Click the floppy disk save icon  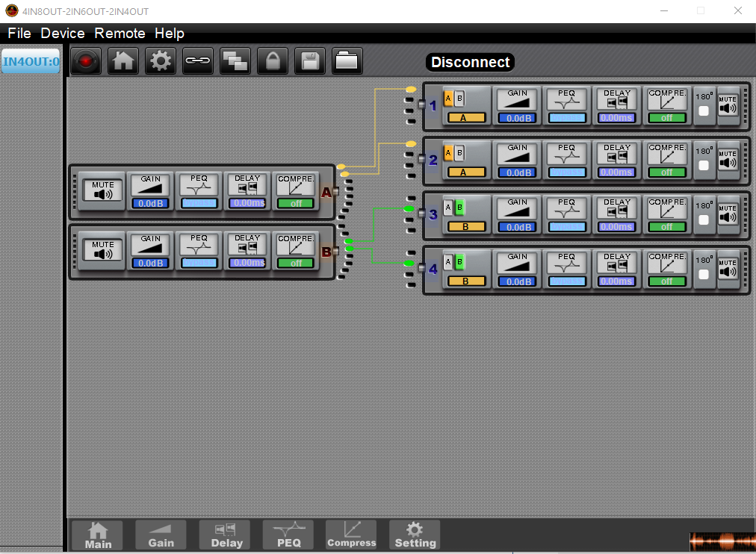click(x=309, y=61)
